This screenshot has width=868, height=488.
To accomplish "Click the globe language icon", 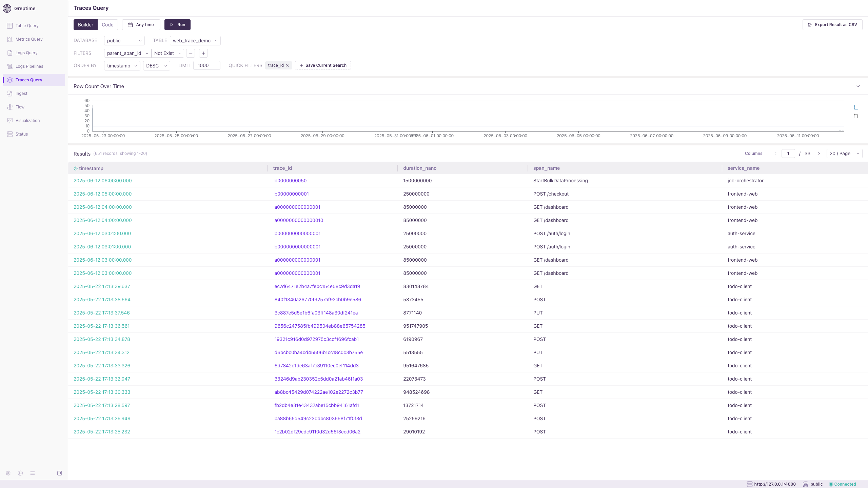I will 20,473.
